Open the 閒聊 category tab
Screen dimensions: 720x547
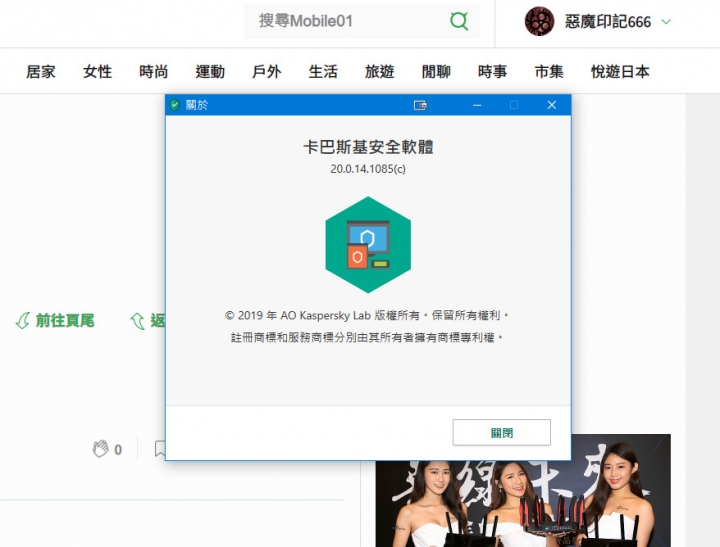pos(436,72)
